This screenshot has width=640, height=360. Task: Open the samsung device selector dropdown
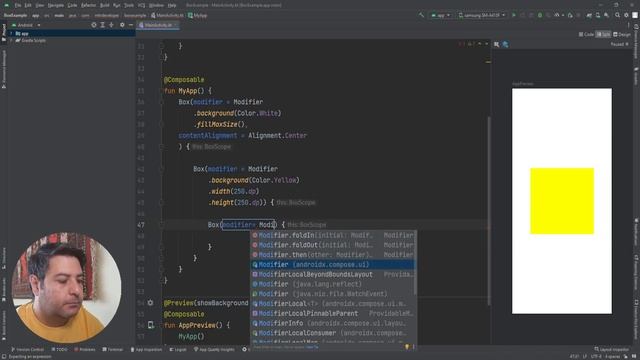click(x=482, y=15)
